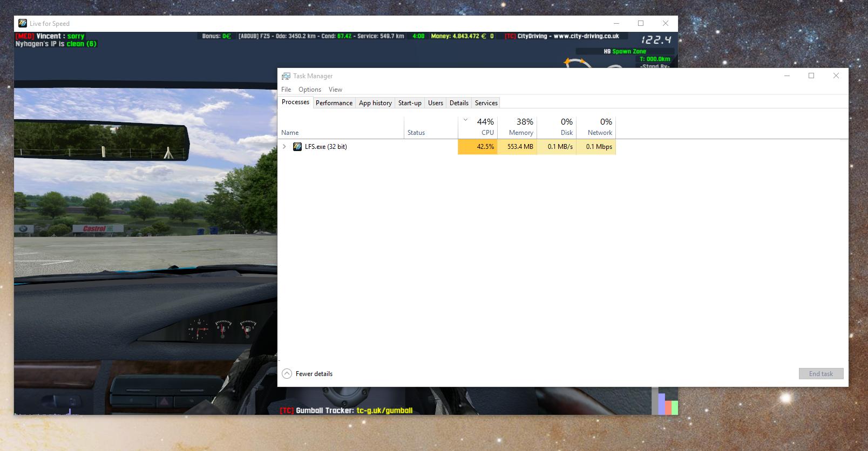Viewport: 868px width, 451px height.
Task: Click the Fewer details link
Action: click(x=314, y=374)
